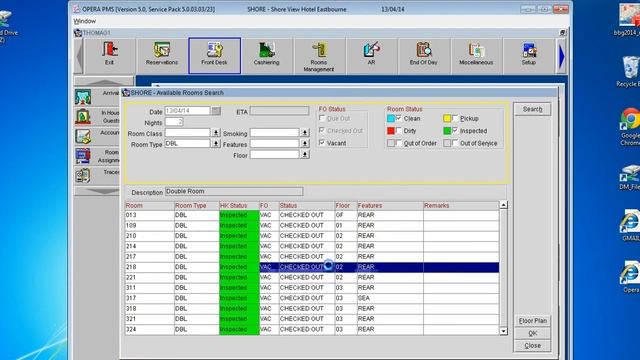This screenshot has width=640, height=360.
Task: Open the GMAIL desktop shortcut
Action: pyautogui.click(x=630, y=225)
